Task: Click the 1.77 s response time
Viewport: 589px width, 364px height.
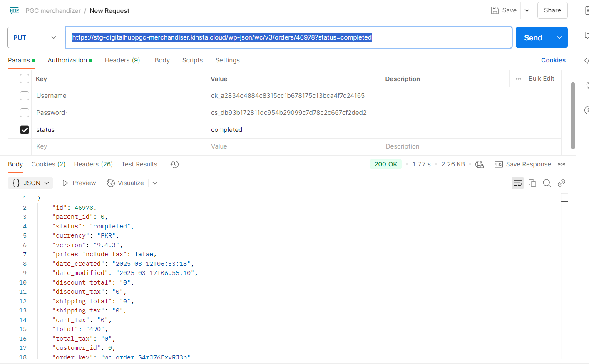Action: click(x=421, y=164)
